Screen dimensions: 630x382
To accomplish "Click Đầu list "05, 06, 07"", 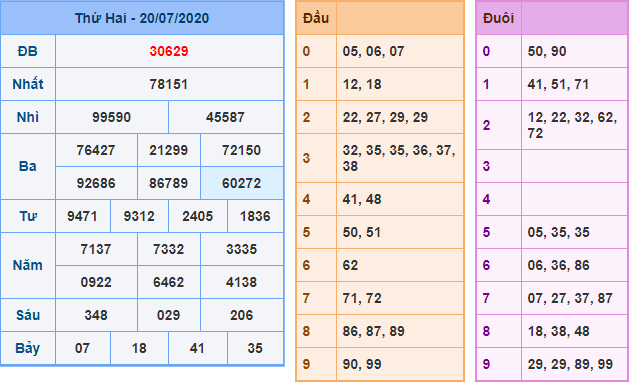I will click(x=374, y=51).
